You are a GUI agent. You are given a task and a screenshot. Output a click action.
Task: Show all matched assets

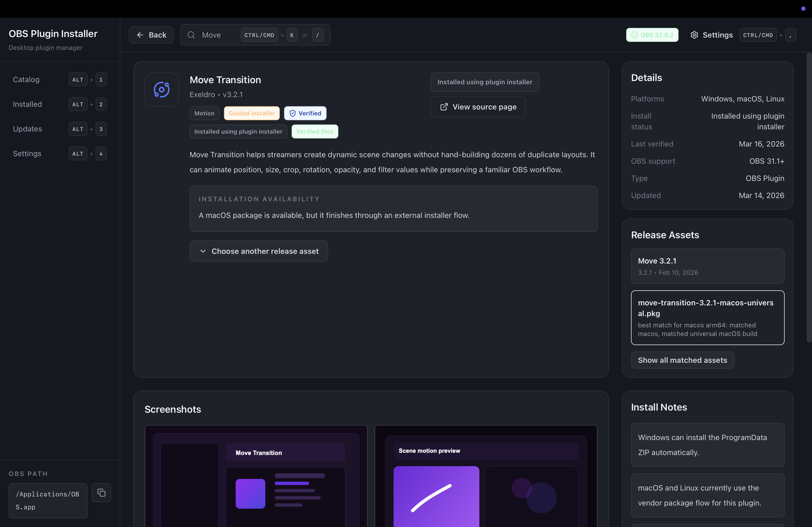pos(682,360)
